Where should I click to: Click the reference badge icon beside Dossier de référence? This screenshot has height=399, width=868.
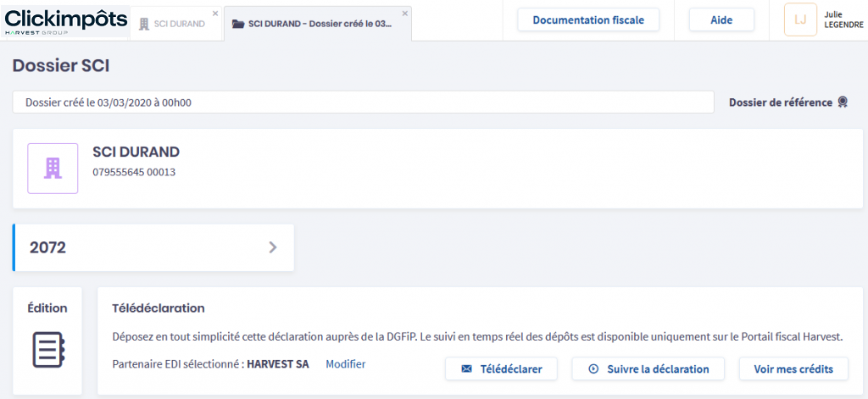click(x=843, y=103)
